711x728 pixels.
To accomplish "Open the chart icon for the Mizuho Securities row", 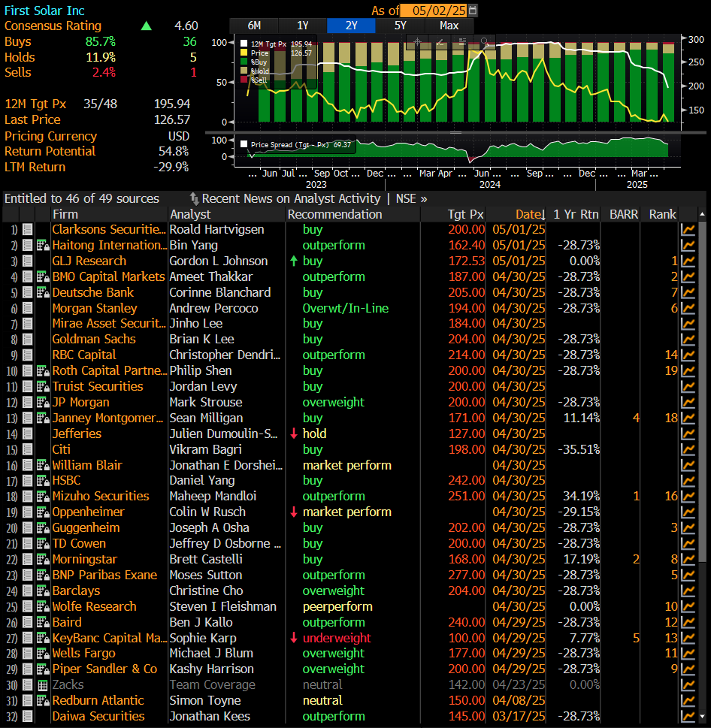I will tap(688, 496).
